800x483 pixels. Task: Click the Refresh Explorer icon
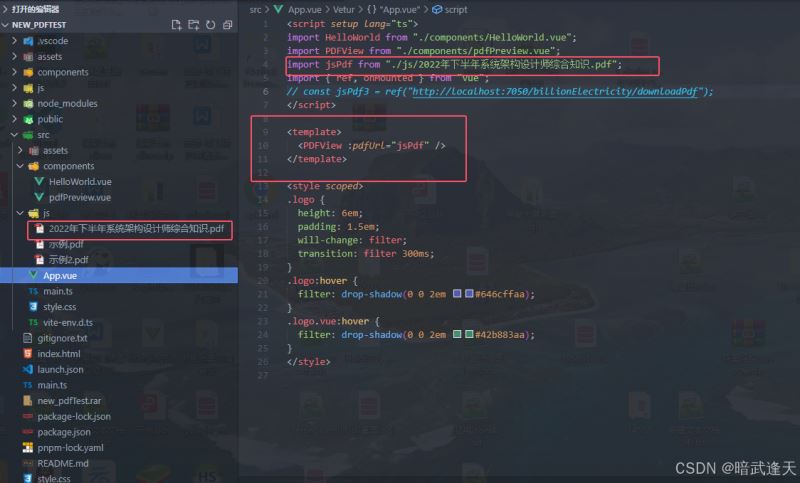click(210, 25)
